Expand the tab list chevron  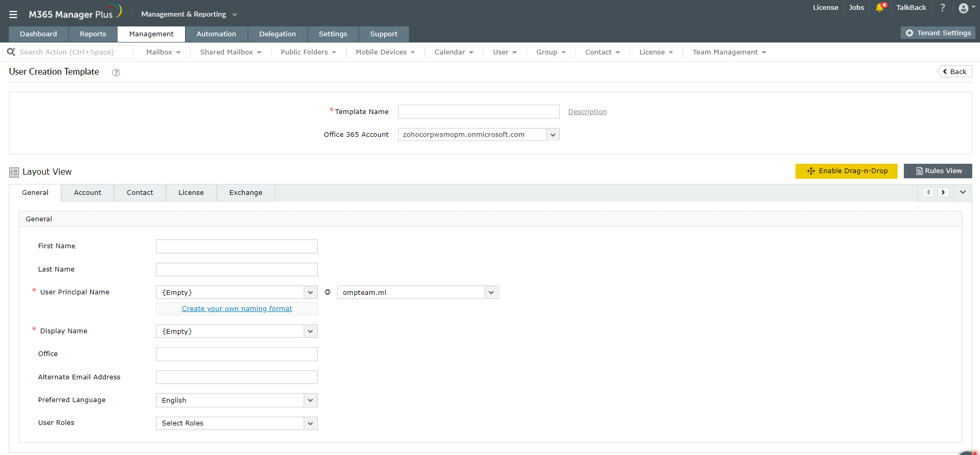click(962, 192)
